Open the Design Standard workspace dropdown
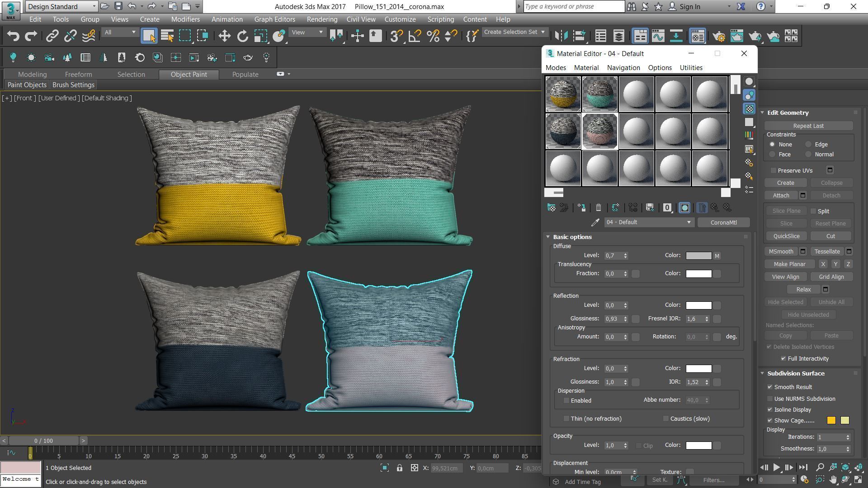This screenshot has height=488, width=868. 61,6
